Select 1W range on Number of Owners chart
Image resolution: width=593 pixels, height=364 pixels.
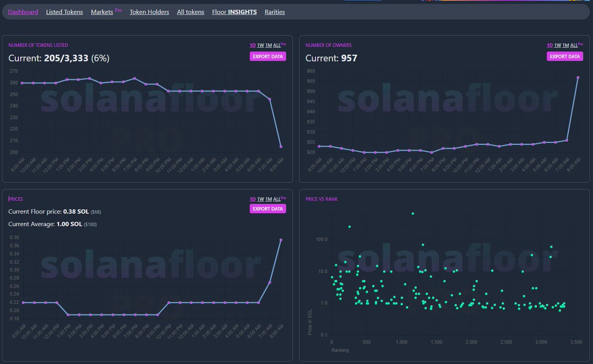[557, 45]
